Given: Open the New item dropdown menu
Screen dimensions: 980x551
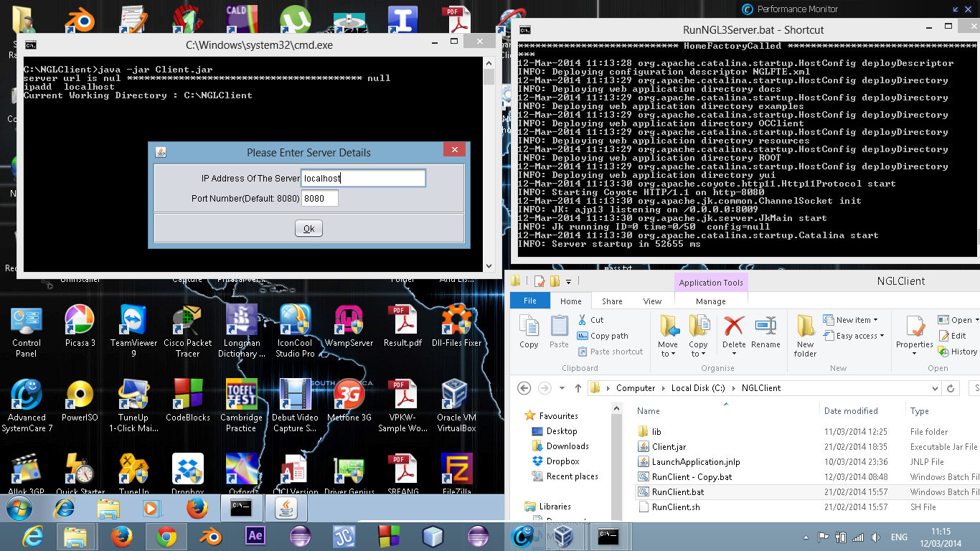Looking at the screenshot, I should tap(857, 320).
